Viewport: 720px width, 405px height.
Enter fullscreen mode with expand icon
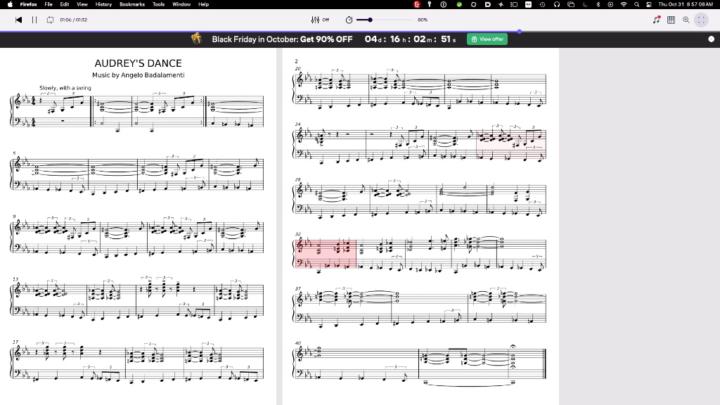[x=701, y=20]
